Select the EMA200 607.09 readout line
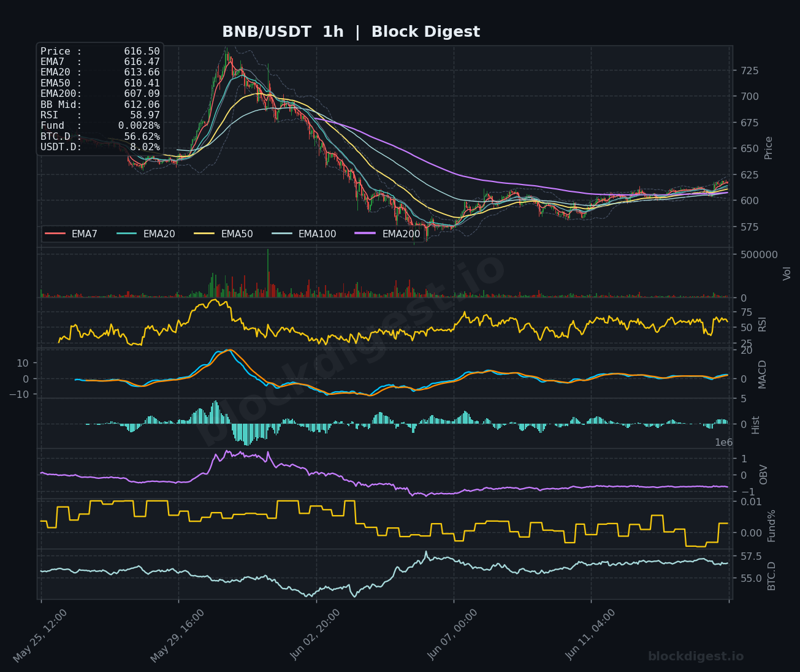Image resolution: width=800 pixels, height=672 pixels. pos(100,94)
